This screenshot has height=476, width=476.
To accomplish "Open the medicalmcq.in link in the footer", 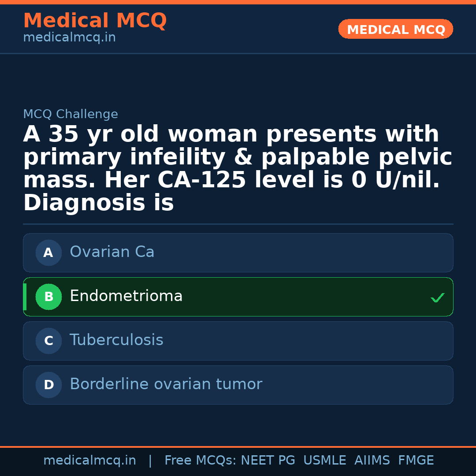I will coord(89,461).
